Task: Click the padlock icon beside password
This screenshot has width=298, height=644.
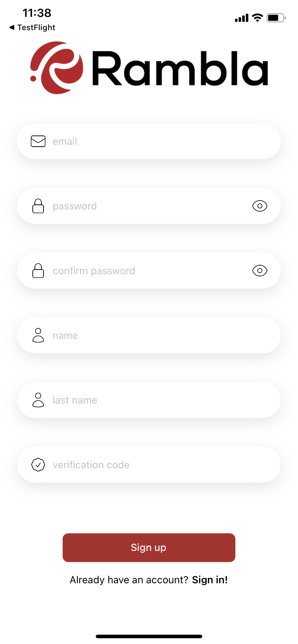Action: (x=38, y=206)
